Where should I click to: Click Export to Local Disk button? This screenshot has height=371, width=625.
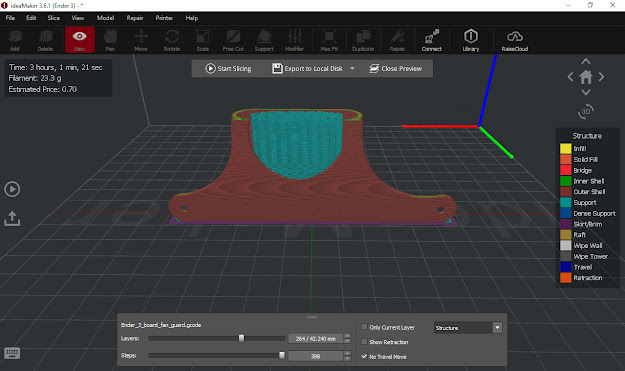point(307,69)
